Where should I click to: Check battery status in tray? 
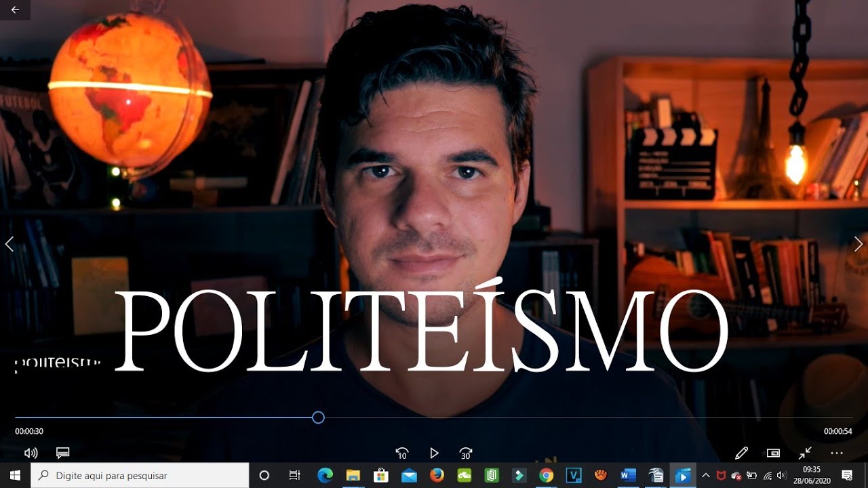coord(751,475)
